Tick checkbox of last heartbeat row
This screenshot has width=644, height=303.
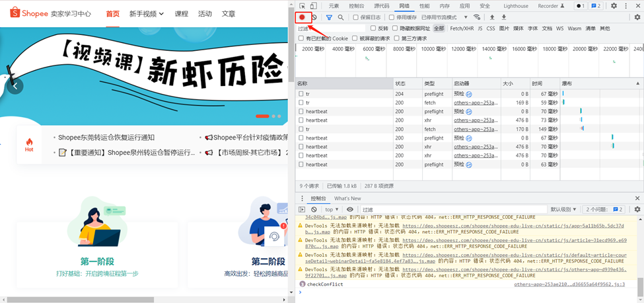coord(301,165)
